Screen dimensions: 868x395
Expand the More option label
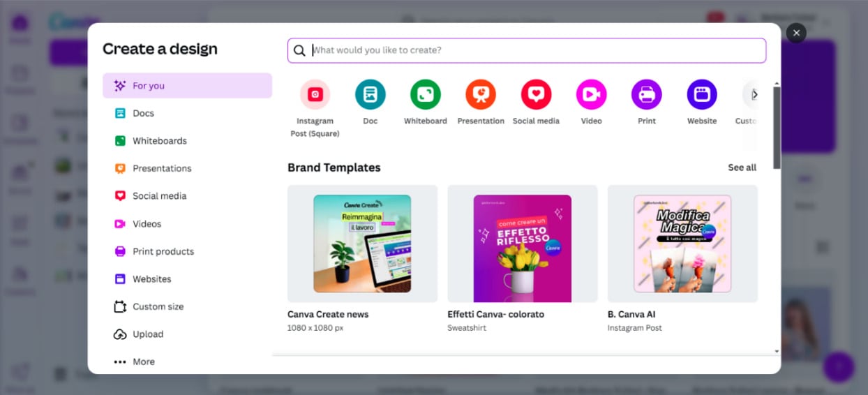pyautogui.click(x=144, y=362)
